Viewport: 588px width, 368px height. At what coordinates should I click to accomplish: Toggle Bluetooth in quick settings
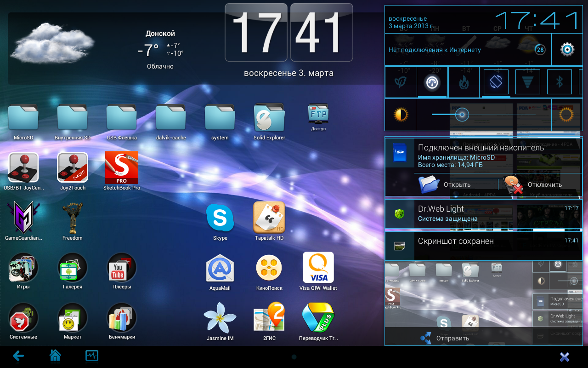(559, 82)
